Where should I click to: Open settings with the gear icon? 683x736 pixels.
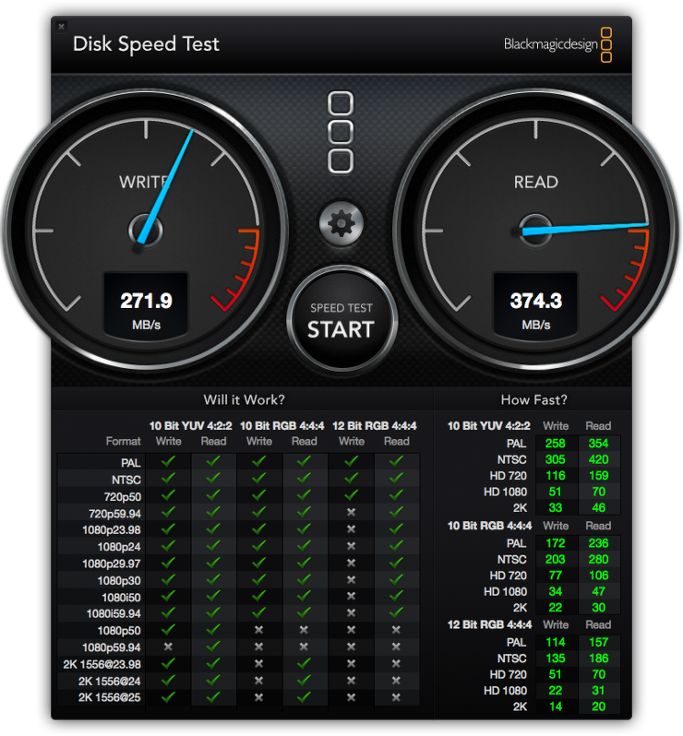click(x=341, y=223)
